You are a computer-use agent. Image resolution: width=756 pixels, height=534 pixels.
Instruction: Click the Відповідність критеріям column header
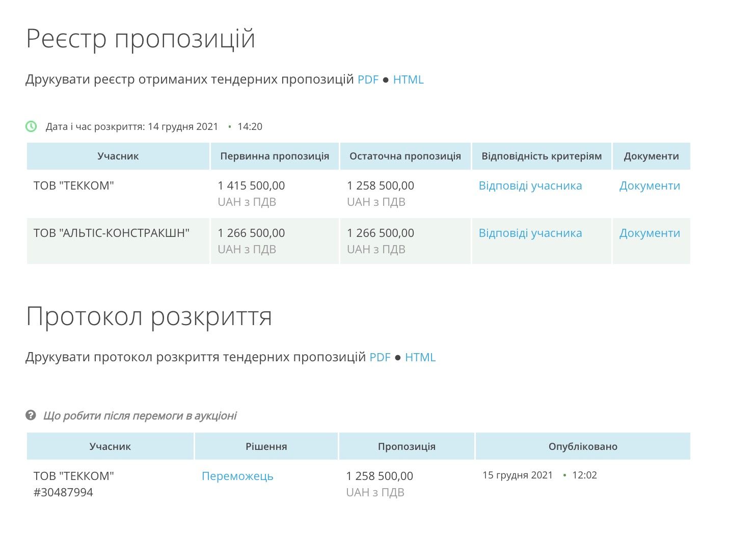(x=542, y=156)
